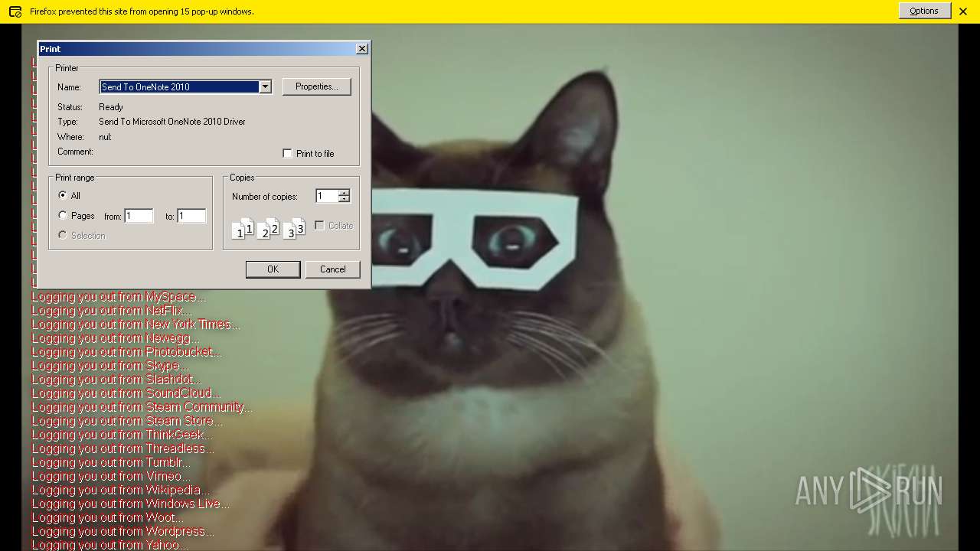
Task: Click 'Logging you out from Steam Store...'
Action: pyautogui.click(x=127, y=421)
